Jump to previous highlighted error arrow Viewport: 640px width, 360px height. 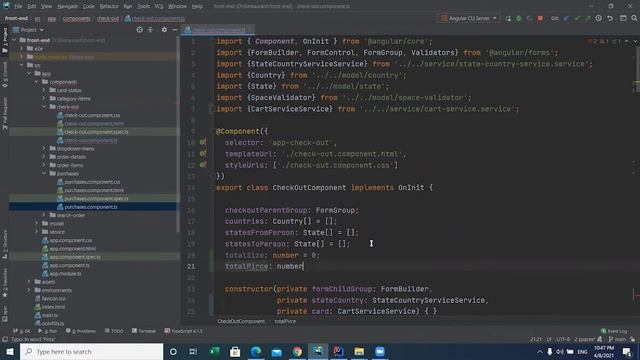(x=627, y=41)
